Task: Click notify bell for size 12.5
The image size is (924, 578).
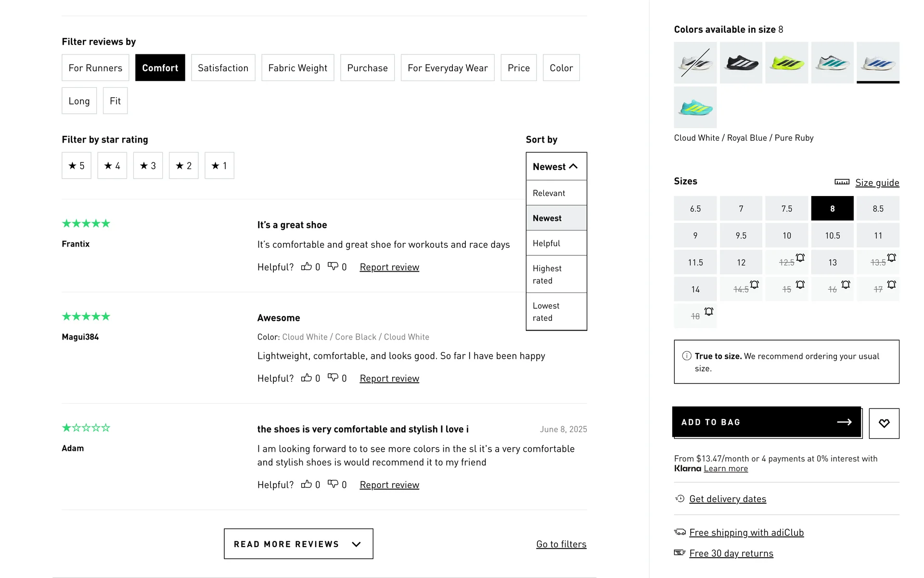Action: [x=800, y=258]
